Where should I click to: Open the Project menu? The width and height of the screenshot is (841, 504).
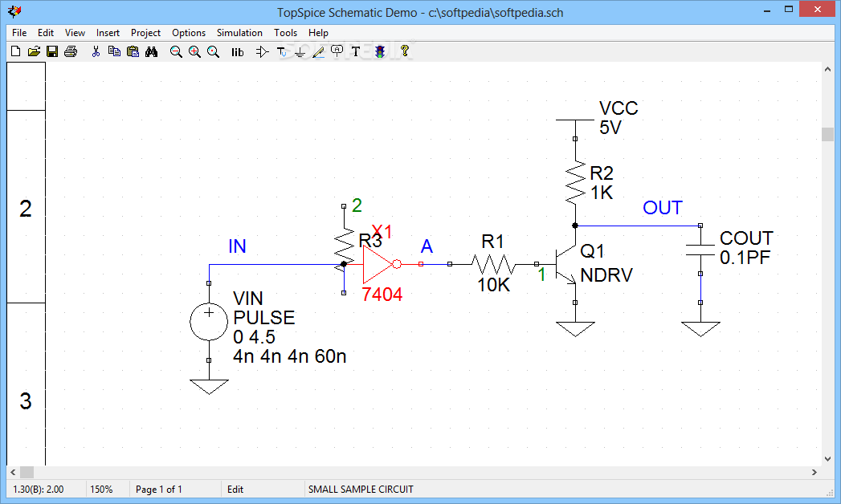(146, 33)
